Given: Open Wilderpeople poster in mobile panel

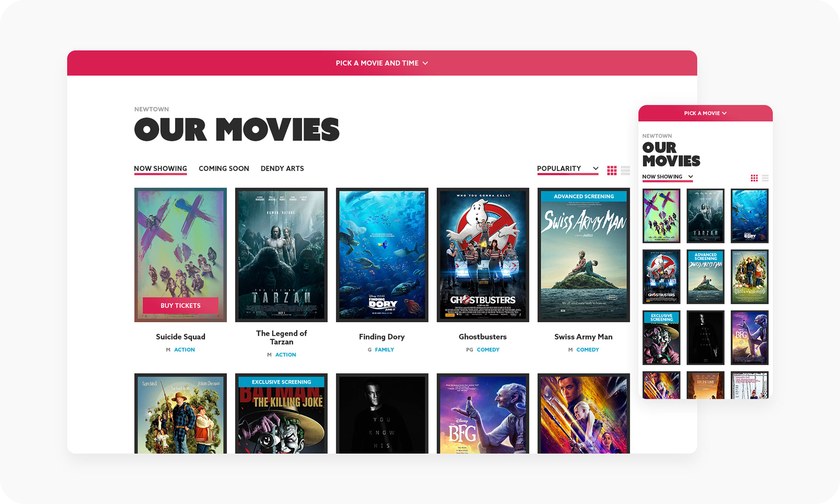Looking at the screenshot, I should coord(749,276).
